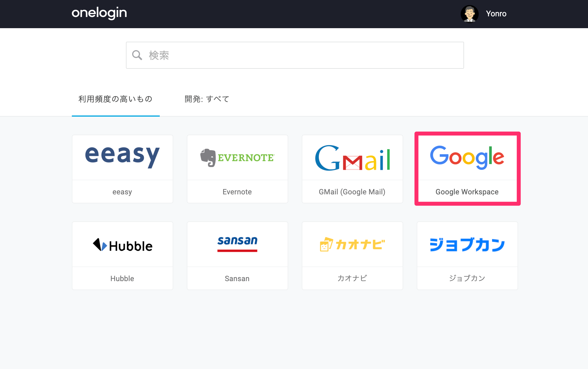The width and height of the screenshot is (588, 369).
Task: Click the カオナビ name label
Action: click(x=352, y=278)
